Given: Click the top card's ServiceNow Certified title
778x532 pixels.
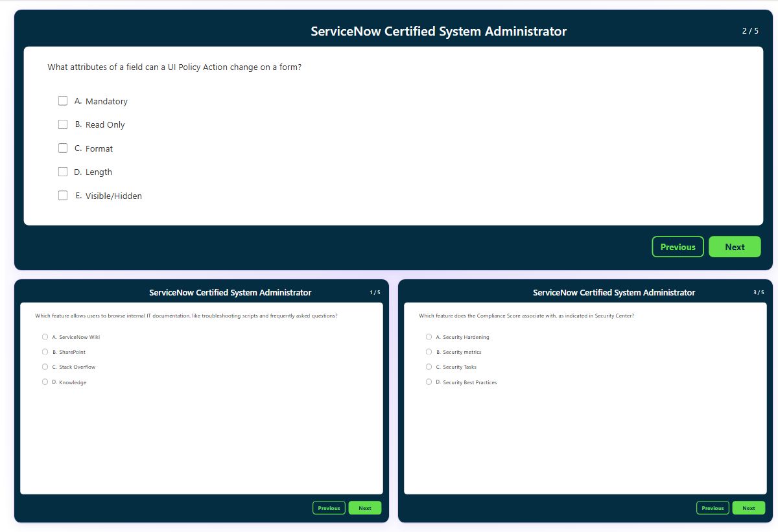Looking at the screenshot, I should [438, 31].
